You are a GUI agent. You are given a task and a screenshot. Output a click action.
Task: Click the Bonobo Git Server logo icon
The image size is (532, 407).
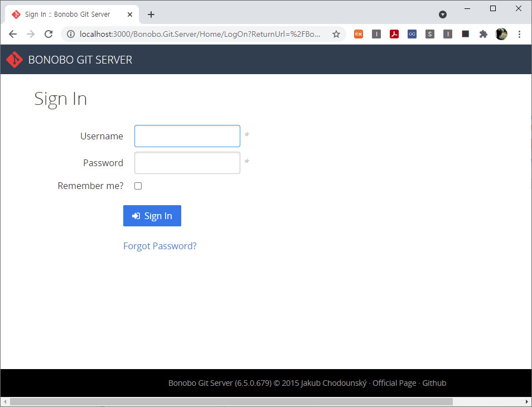14,59
